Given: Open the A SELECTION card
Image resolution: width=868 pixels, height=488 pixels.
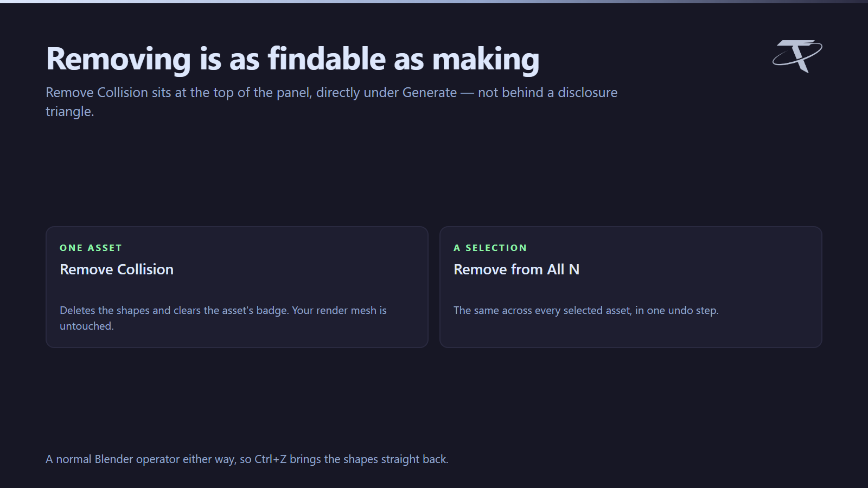Looking at the screenshot, I should (x=631, y=287).
